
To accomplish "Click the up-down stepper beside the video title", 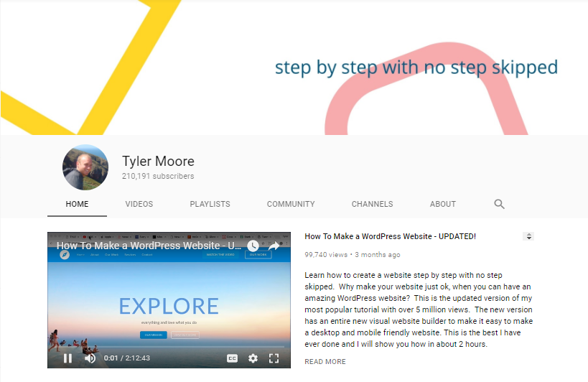I will click(528, 236).
